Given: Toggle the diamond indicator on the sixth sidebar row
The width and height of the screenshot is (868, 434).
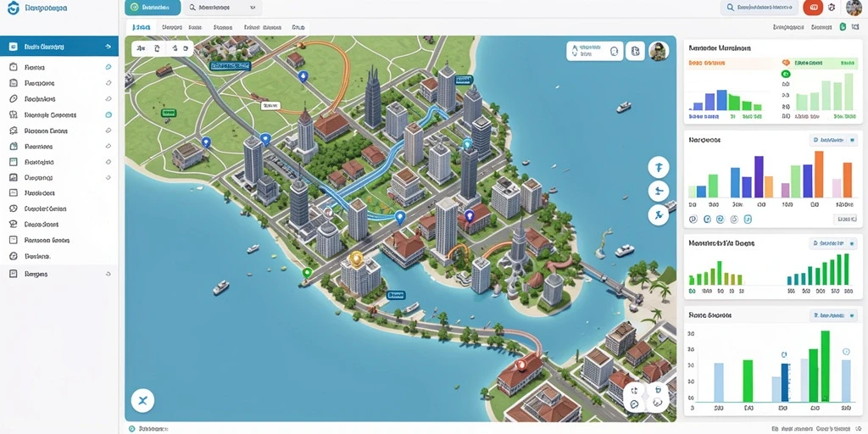Looking at the screenshot, I should pos(108,131).
